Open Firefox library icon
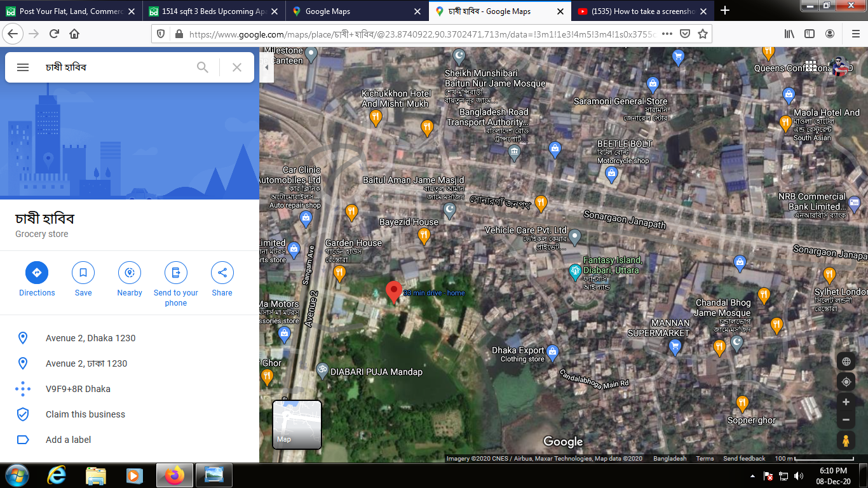The image size is (868, 488). click(x=789, y=34)
